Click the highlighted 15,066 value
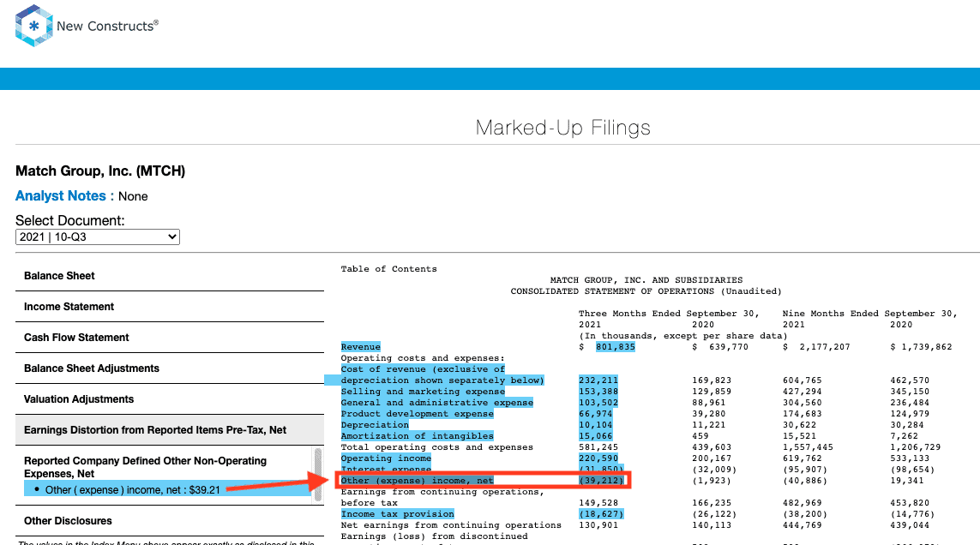This screenshot has width=980, height=545. click(596, 436)
